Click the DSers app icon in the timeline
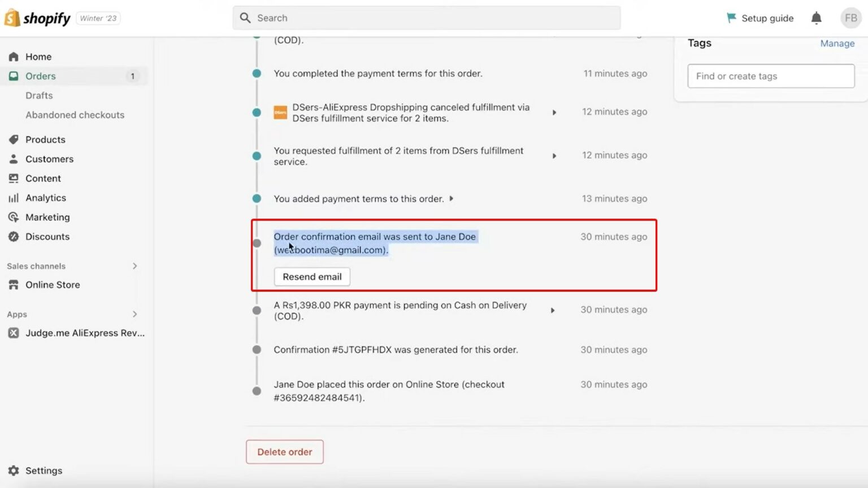868x488 pixels. 280,112
